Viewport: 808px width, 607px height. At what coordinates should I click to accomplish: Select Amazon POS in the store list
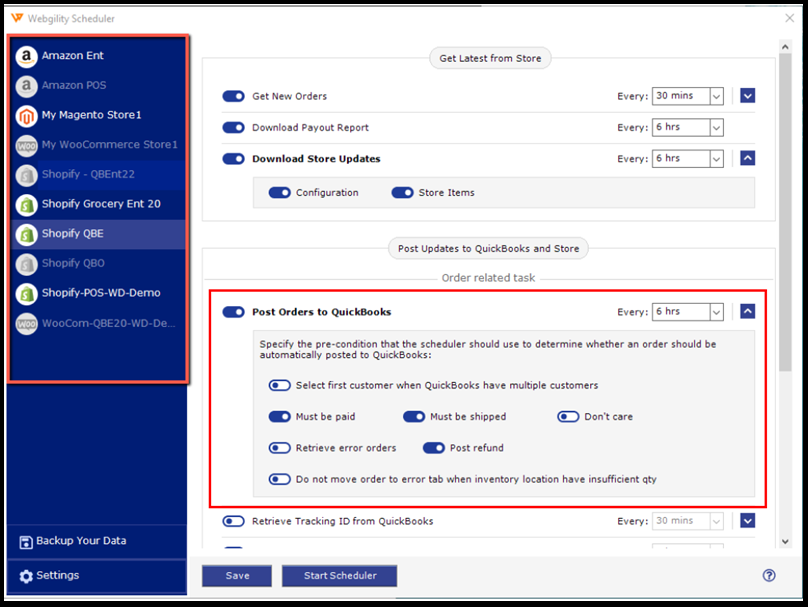pos(73,86)
